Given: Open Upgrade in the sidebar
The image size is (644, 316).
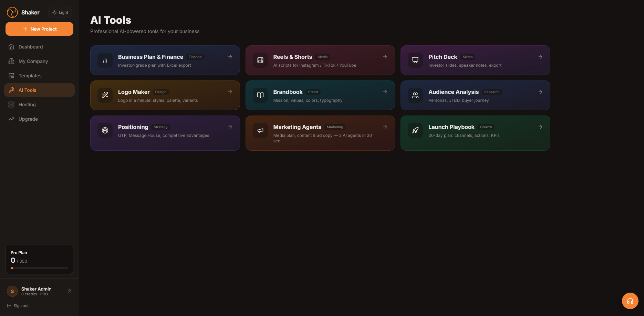Looking at the screenshot, I should pos(39,119).
